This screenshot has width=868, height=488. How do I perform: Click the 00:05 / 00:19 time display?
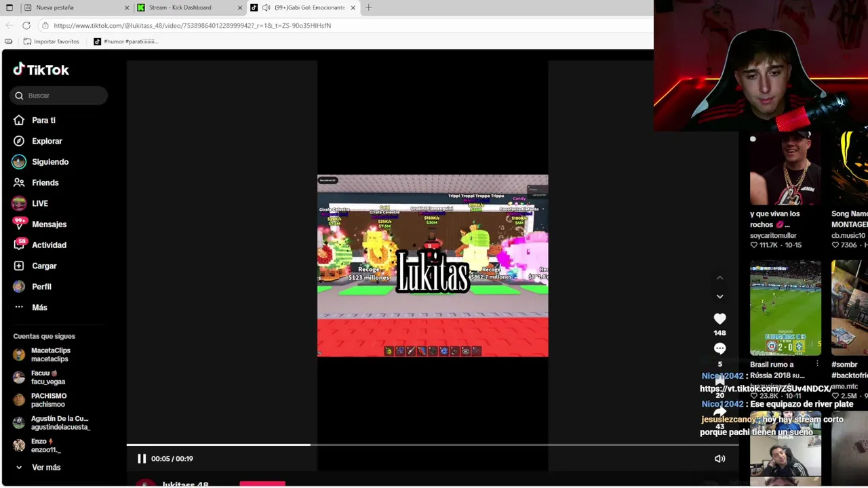172,459
